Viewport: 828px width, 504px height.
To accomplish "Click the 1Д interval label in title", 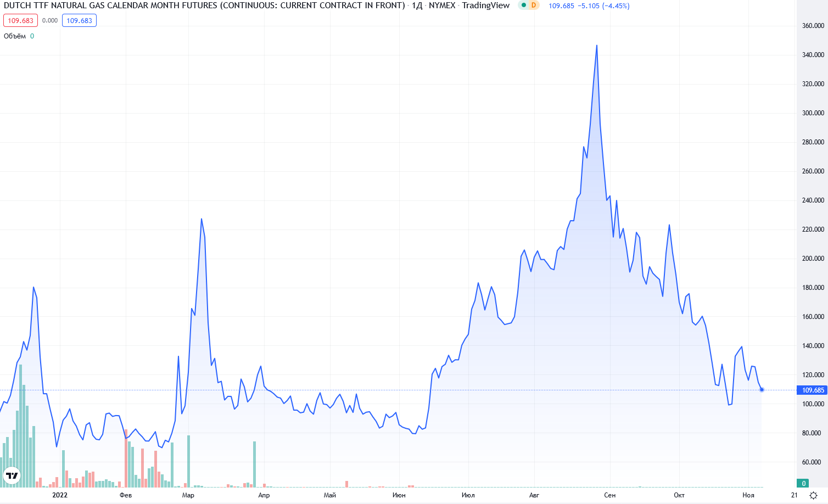I will pyautogui.click(x=417, y=5).
